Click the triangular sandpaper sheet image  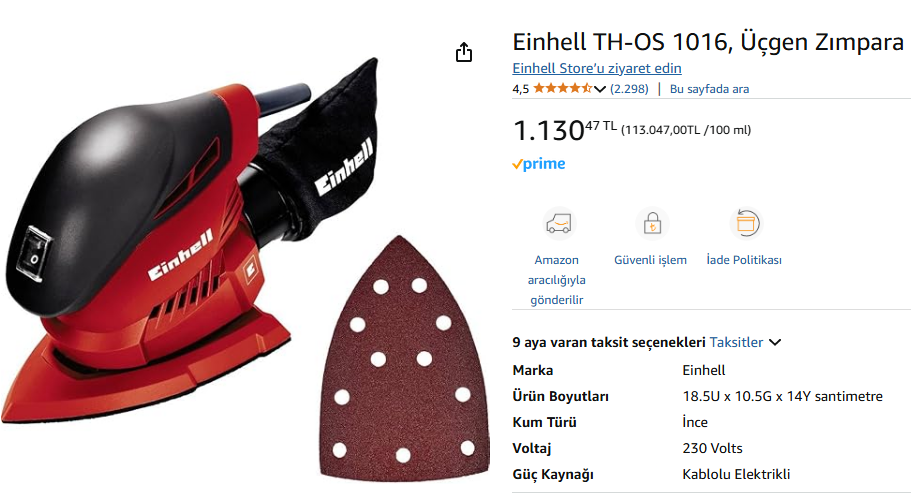coord(404,359)
